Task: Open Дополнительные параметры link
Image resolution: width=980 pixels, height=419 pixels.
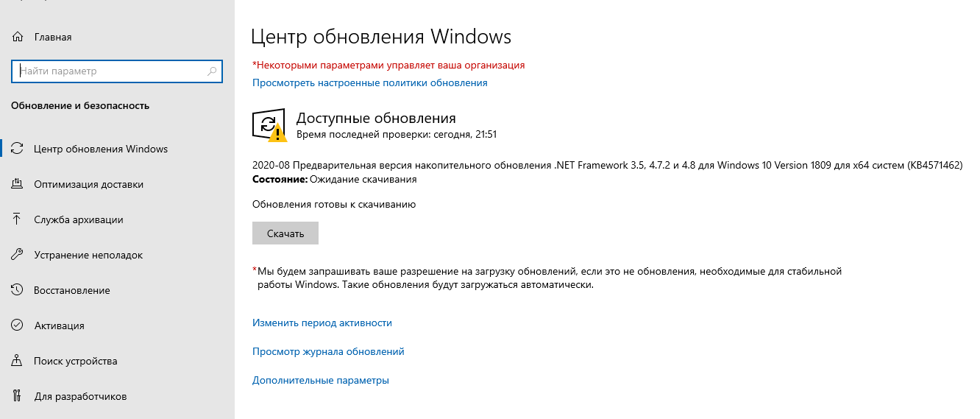Action: (x=320, y=380)
